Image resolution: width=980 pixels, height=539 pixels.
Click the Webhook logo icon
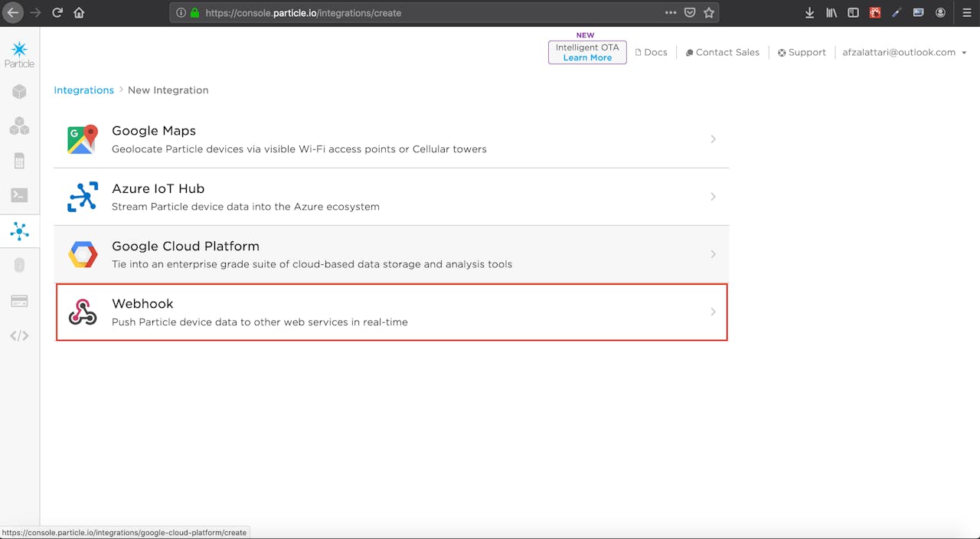83,312
